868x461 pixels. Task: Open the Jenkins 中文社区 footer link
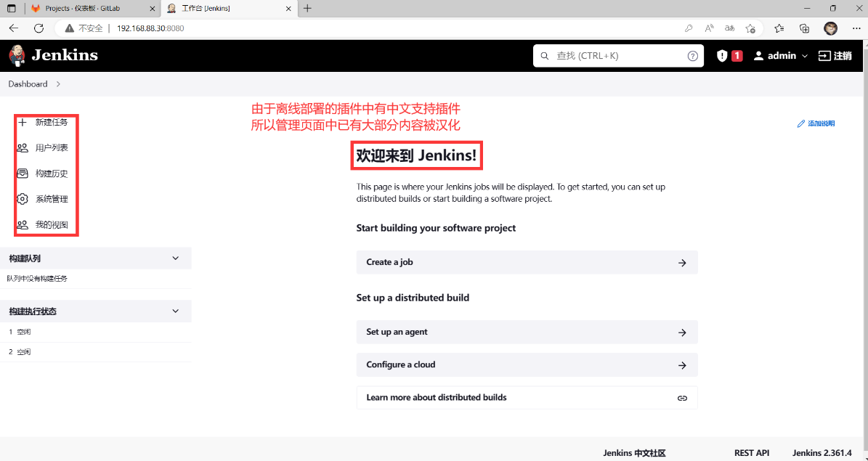634,453
